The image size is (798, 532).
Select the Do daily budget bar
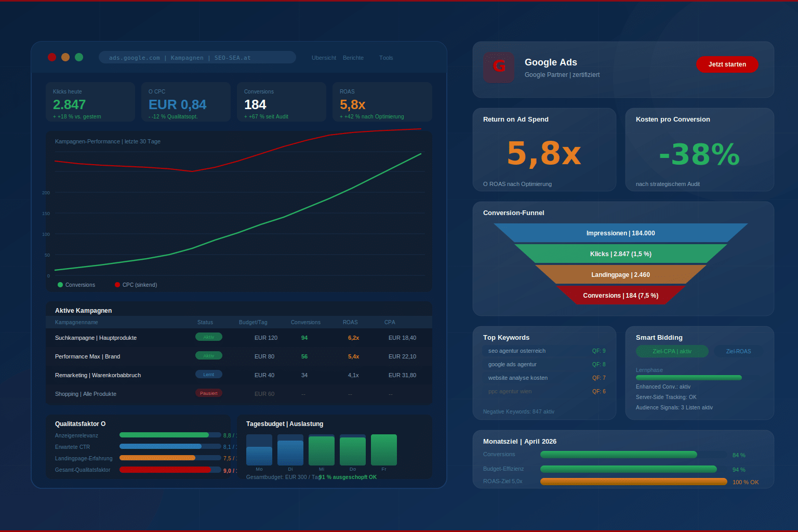(353, 450)
